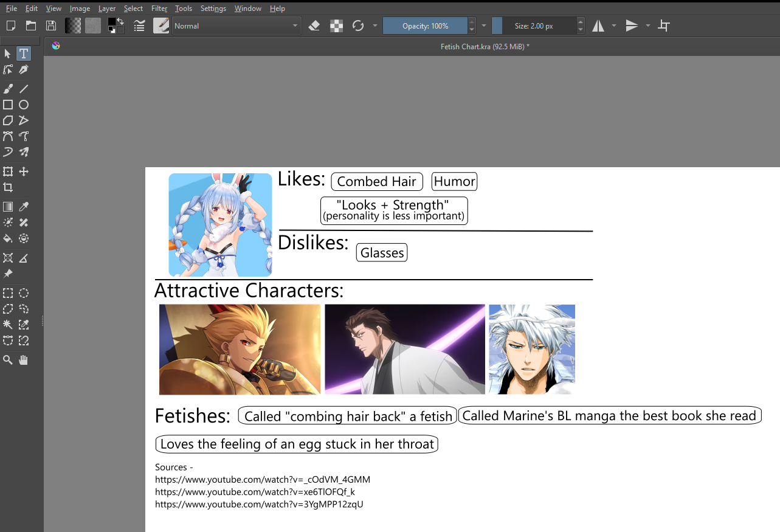The image size is (780, 532).
Task: Click the Opacity 100% slider
Action: tap(426, 26)
